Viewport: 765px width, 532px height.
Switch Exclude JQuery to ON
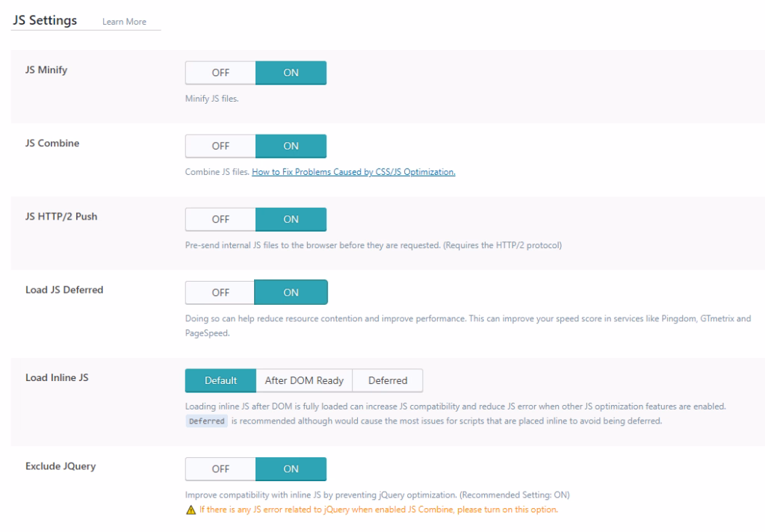tap(291, 468)
